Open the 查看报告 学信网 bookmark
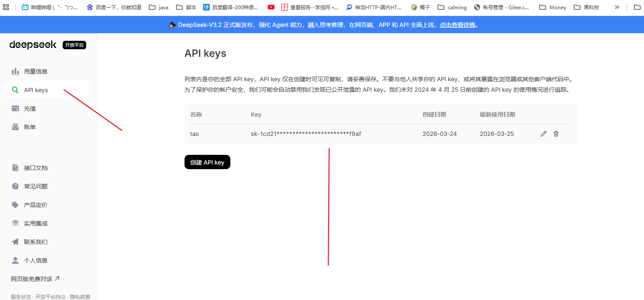Screen dimensions: 644x300 [310, 7]
